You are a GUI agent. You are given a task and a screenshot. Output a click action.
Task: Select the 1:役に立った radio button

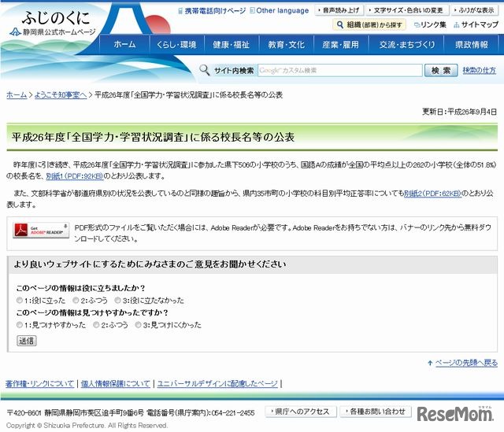(x=20, y=300)
